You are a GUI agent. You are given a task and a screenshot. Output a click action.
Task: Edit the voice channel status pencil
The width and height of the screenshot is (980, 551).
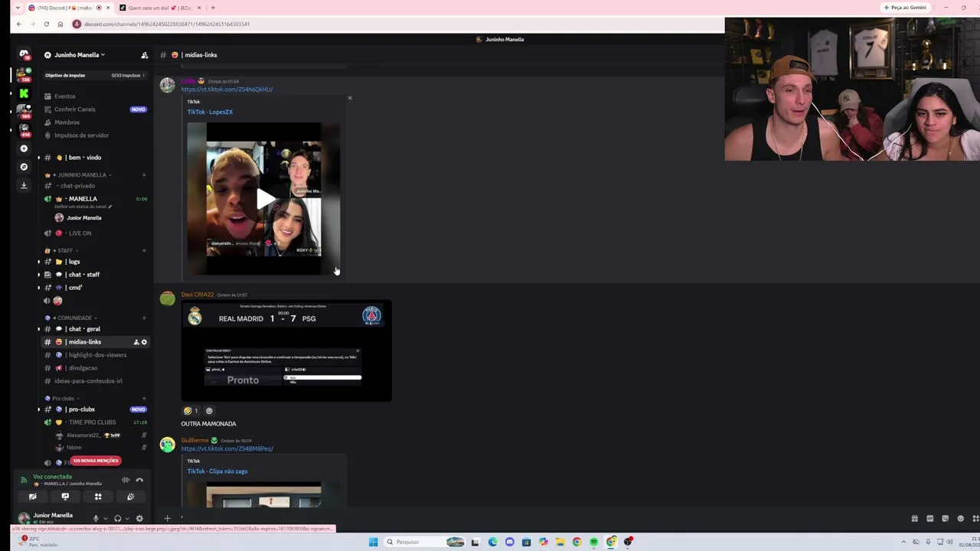pyautogui.click(x=110, y=207)
